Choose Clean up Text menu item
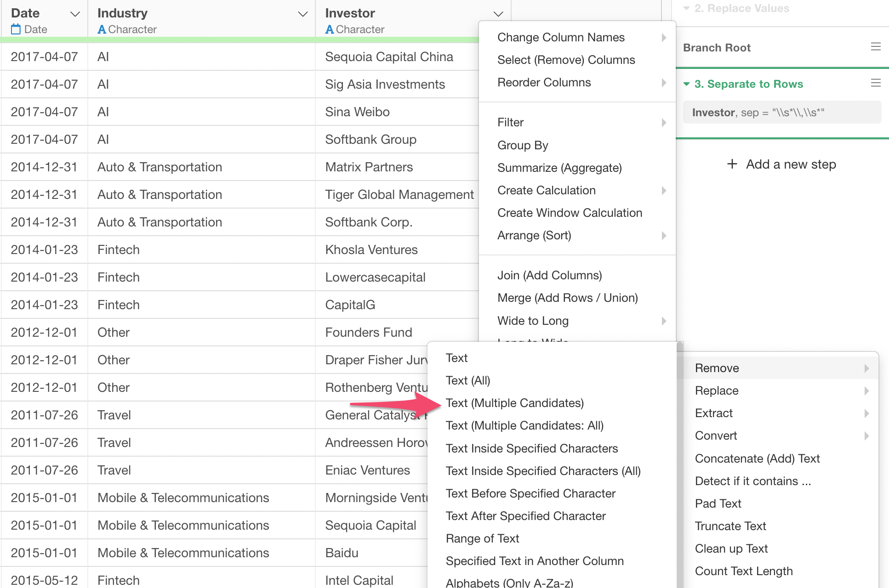The height and width of the screenshot is (588, 889). point(731,548)
